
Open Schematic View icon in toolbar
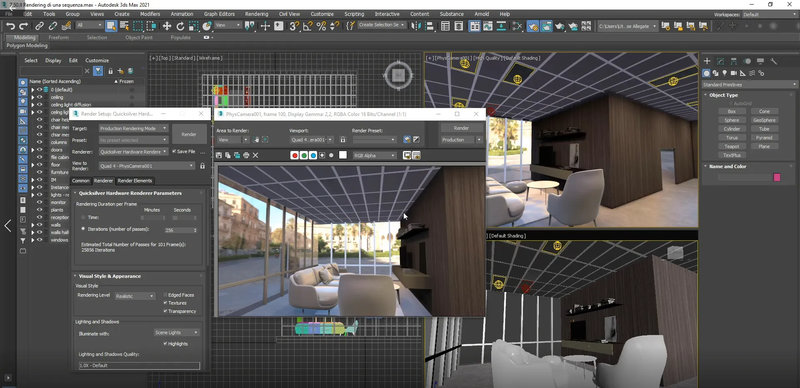click(502, 26)
